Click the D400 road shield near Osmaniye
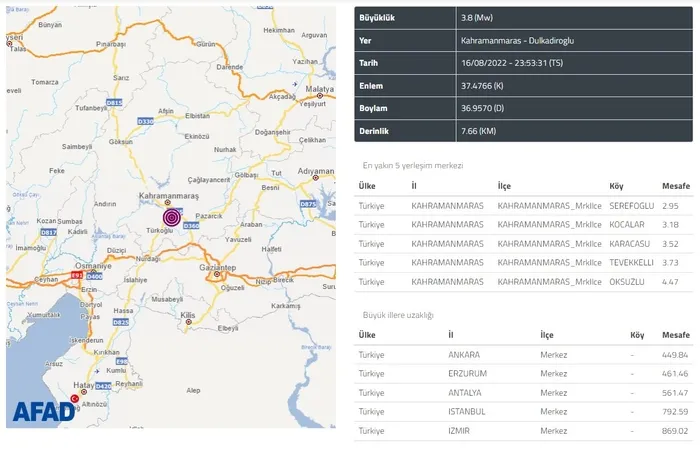 (x=94, y=276)
